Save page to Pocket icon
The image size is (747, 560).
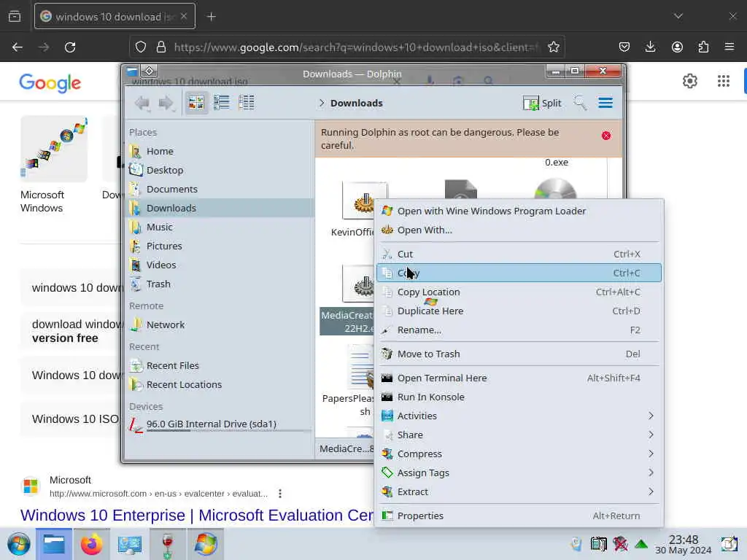pos(624,47)
